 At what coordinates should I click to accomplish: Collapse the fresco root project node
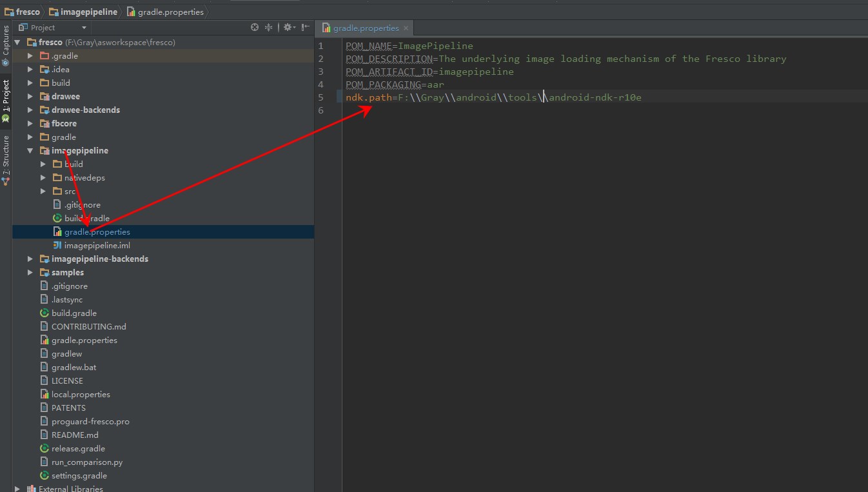tap(17, 42)
